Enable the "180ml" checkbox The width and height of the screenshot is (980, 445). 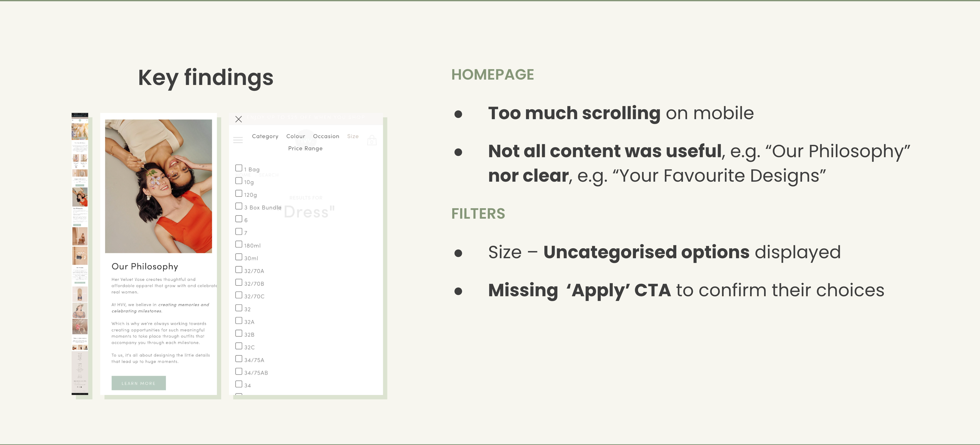click(239, 244)
